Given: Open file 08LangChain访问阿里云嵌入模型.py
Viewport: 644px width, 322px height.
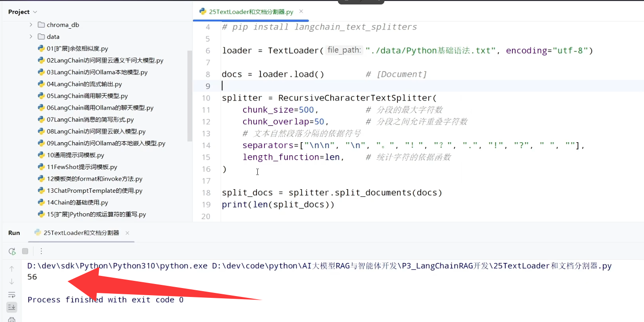Looking at the screenshot, I should [x=92, y=131].
